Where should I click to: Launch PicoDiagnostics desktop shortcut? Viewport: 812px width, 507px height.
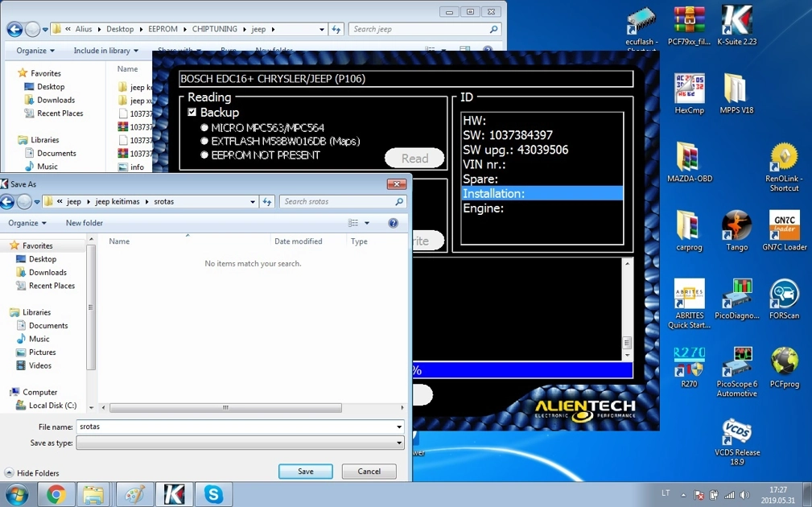click(736, 299)
